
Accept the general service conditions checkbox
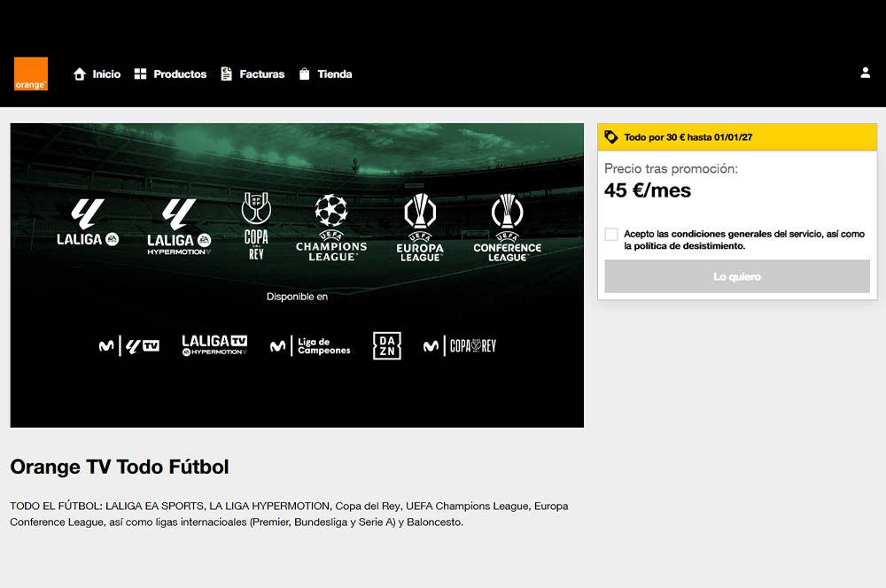tap(611, 235)
